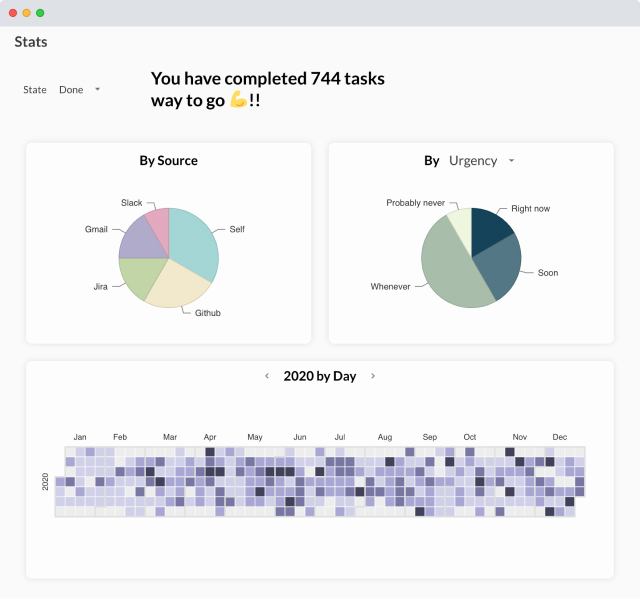
Task: Go to previous year using left chevron
Action: pos(267,376)
